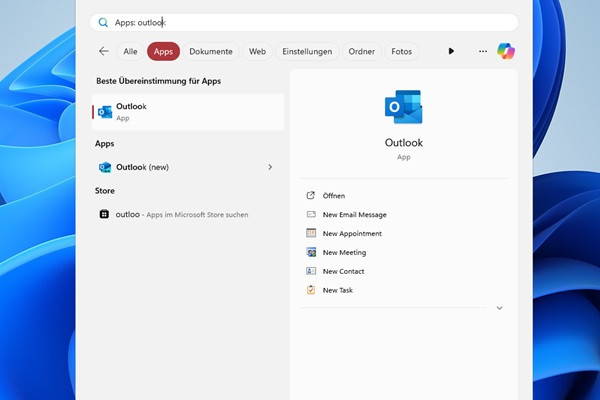
Task: Search Microsoft Store for outloo
Action: (188, 214)
